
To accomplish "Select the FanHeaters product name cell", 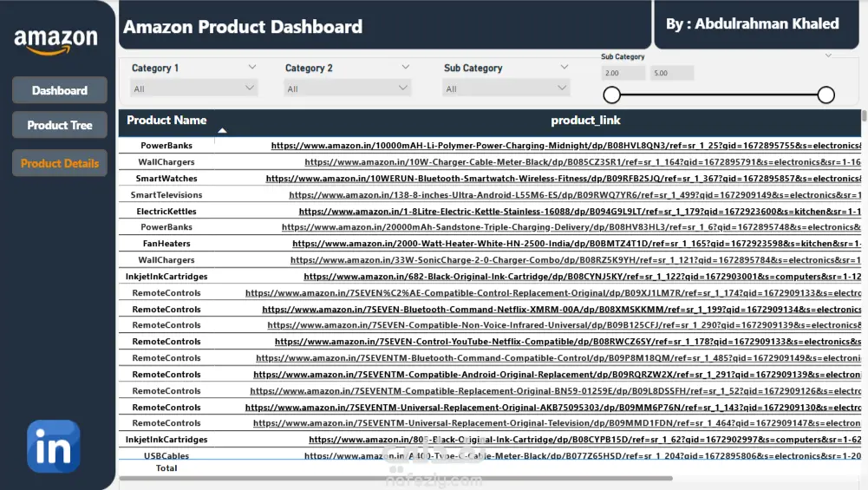I will (x=166, y=244).
